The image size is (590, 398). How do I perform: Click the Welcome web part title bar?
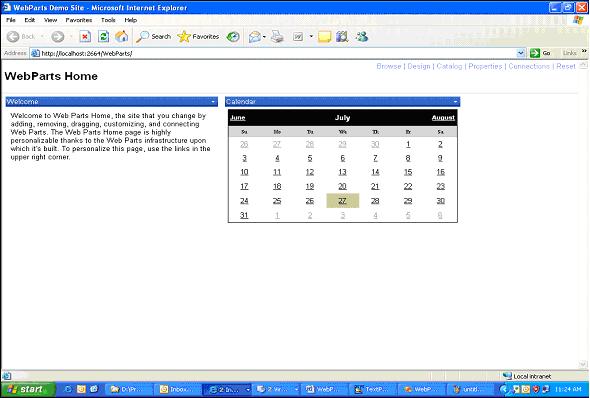(112, 102)
